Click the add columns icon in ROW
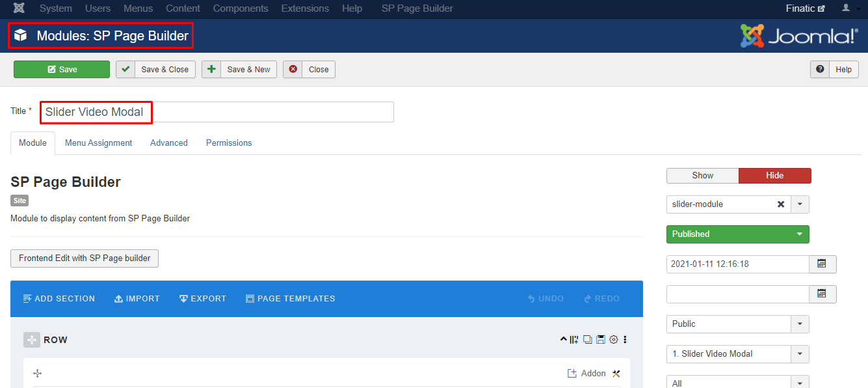The height and width of the screenshot is (388, 868). (x=574, y=339)
